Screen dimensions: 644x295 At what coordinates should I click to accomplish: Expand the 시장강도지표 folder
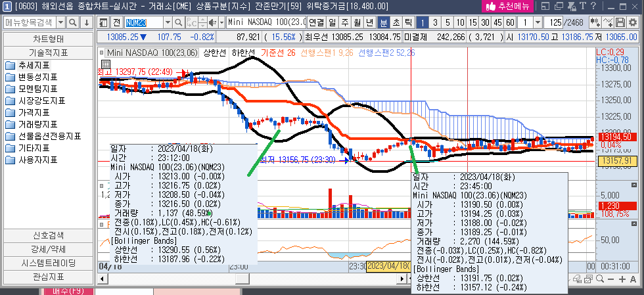pos(35,101)
